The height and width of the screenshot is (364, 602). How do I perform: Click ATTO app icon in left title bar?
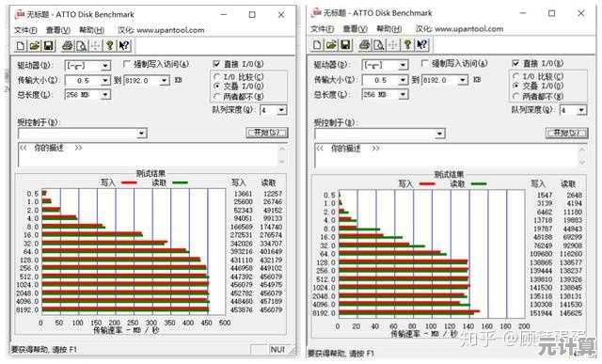tap(19, 14)
